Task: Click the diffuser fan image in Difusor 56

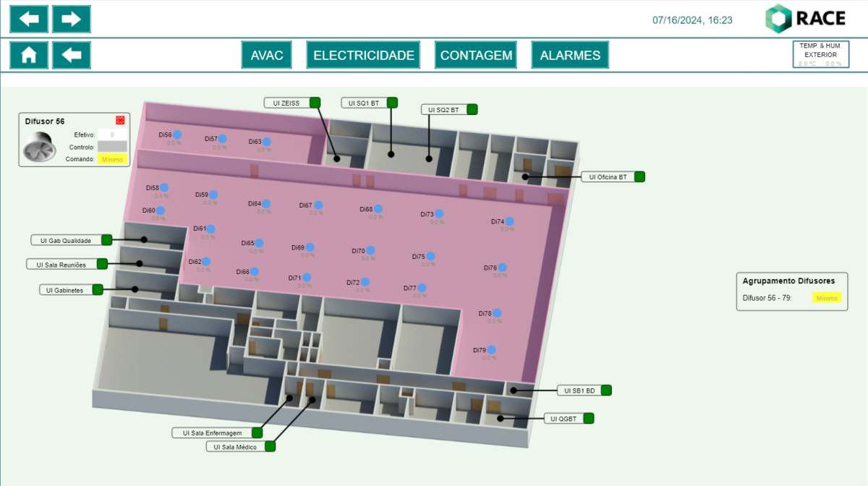Action: click(x=41, y=148)
